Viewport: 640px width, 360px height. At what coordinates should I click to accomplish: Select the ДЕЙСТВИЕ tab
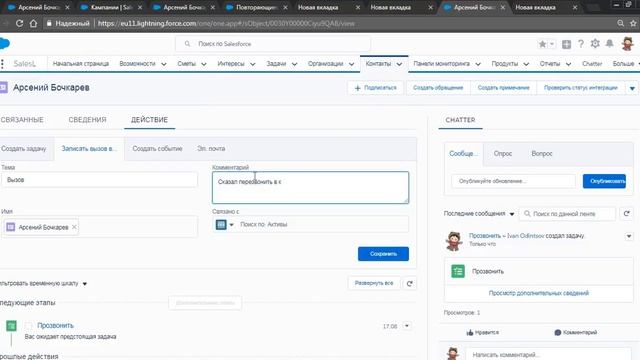tap(149, 120)
